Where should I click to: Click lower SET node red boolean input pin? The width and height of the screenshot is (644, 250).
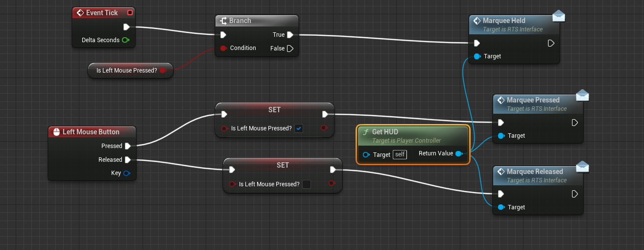tap(232, 184)
